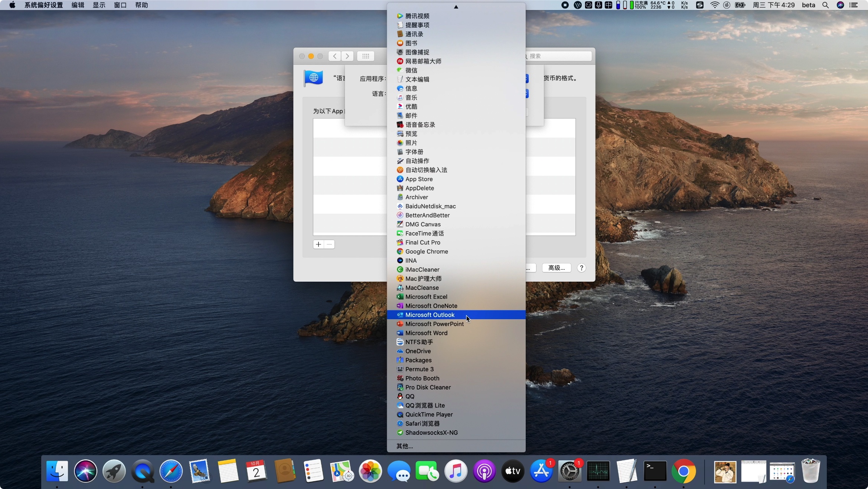The height and width of the screenshot is (489, 868).
Task: Open the 编辑 menu
Action: pos(78,5)
